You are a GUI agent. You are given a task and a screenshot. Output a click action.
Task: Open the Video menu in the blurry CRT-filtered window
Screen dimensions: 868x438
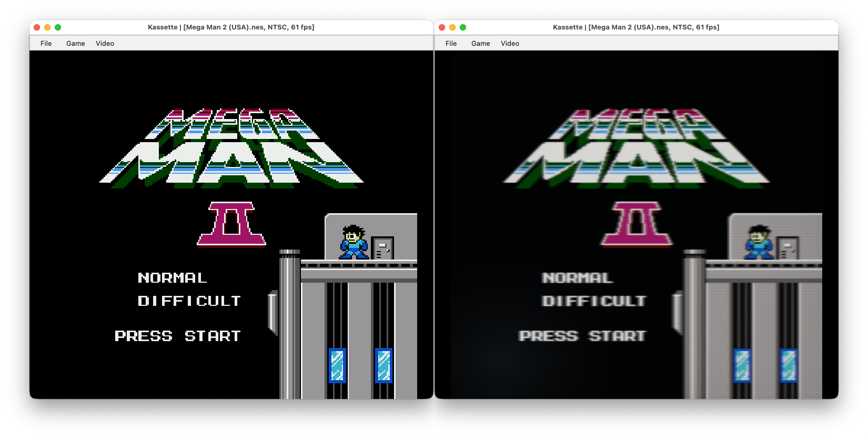click(510, 43)
